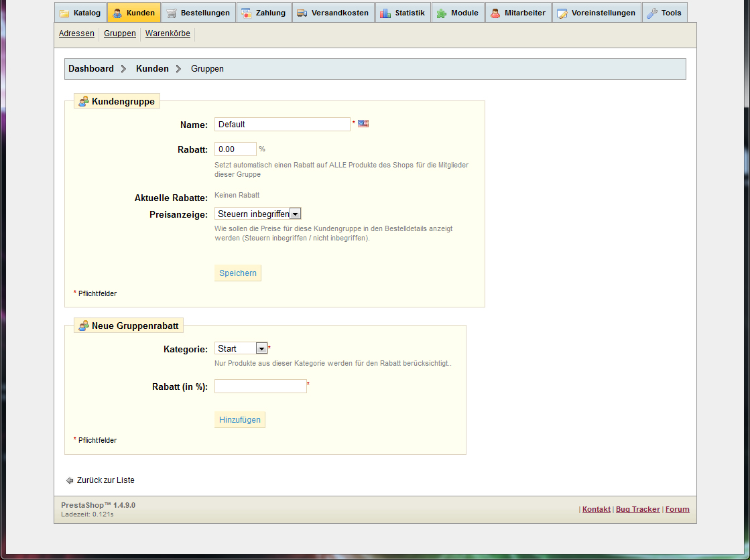Open the Gruppen submenu link

119,33
